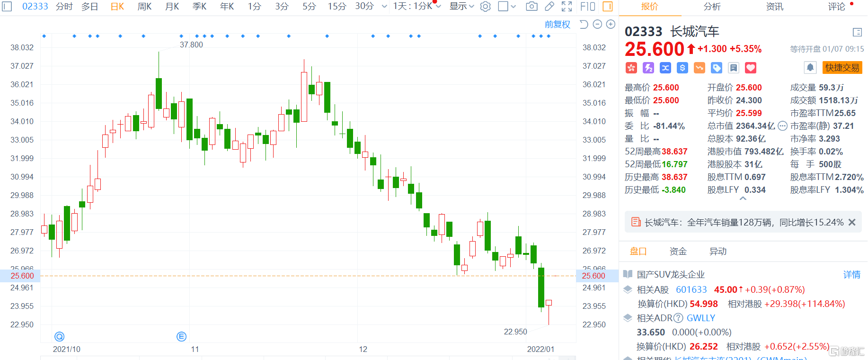This screenshot has height=360, width=868.
Task: Open the GWLLY ADR link
Action: tap(701, 318)
